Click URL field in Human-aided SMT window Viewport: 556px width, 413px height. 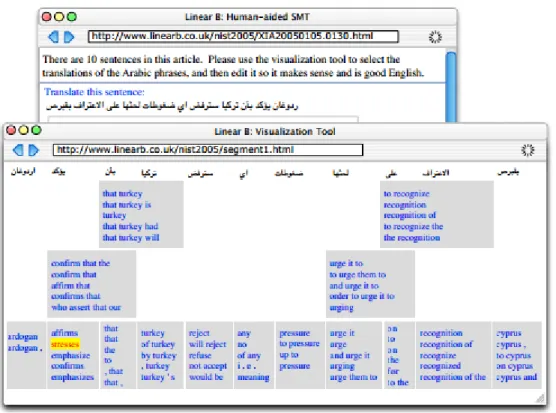coord(243,36)
